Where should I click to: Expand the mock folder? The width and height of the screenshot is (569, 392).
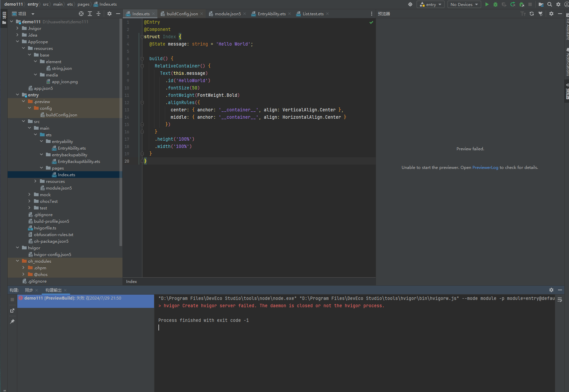pos(29,195)
